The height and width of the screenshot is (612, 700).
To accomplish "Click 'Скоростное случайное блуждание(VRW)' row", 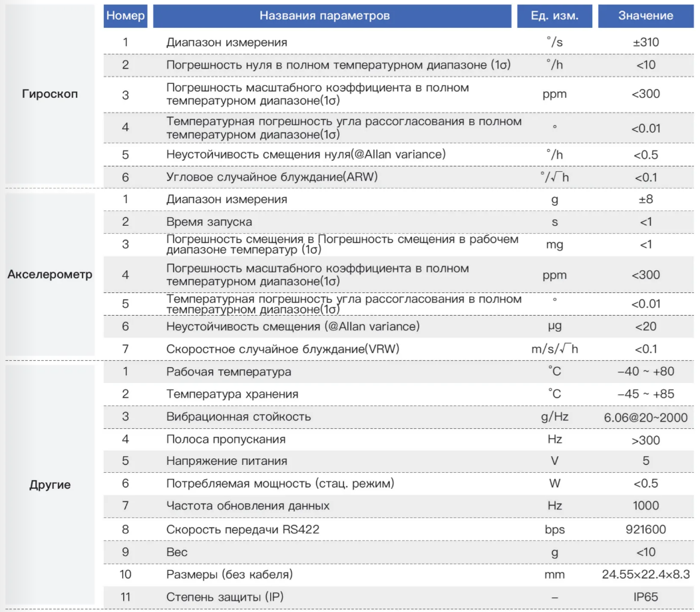I will click(x=399, y=349).
